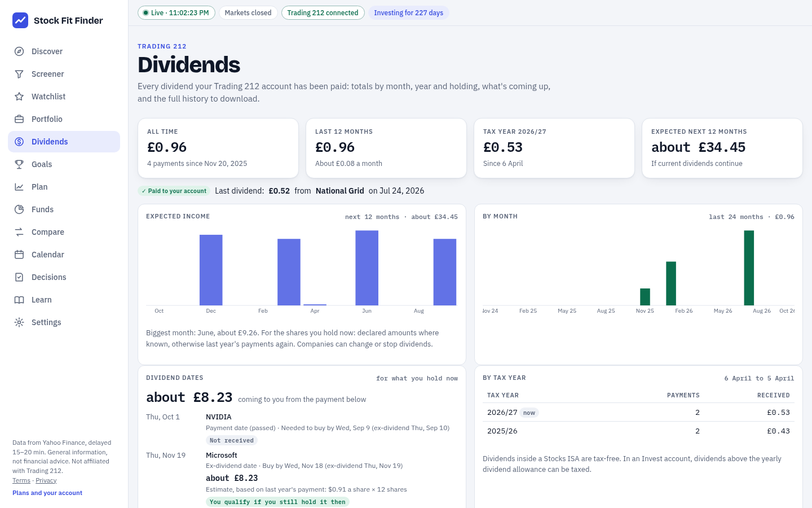
Task: Click the Not received badge
Action: point(232,440)
